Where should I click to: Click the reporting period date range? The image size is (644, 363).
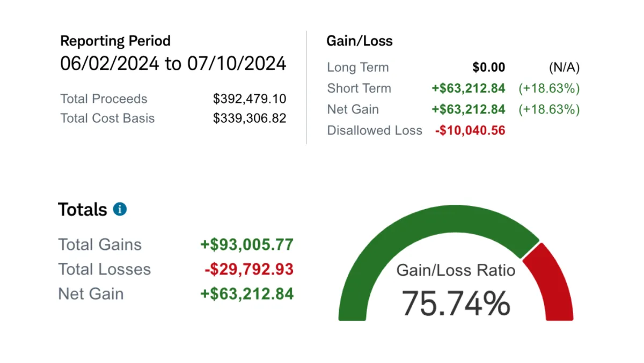click(x=173, y=64)
